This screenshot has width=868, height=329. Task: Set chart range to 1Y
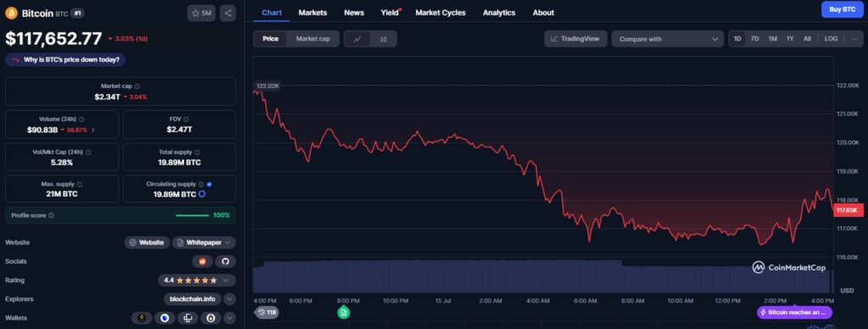coord(791,39)
